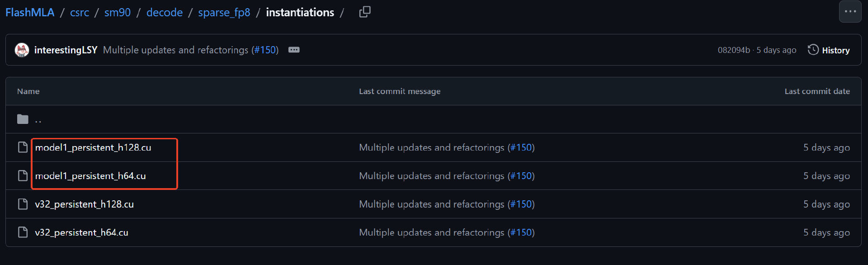The image size is (868, 265).
Task: Click the file icon beside v32_persistent_h64.cu
Action: coord(23,232)
